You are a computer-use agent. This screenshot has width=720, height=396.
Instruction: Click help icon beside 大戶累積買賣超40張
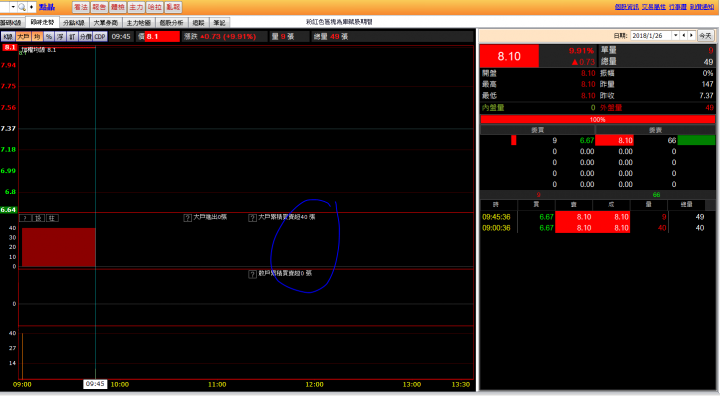click(x=252, y=218)
